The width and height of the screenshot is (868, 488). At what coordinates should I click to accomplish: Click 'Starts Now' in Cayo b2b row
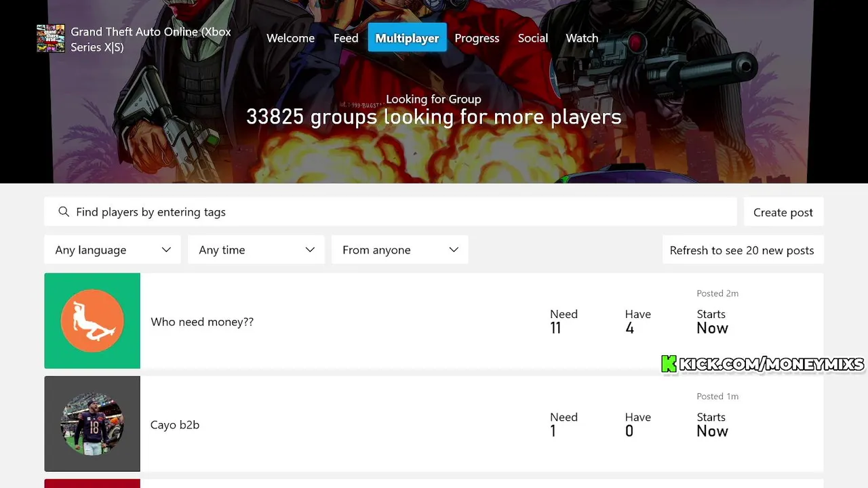[x=712, y=424]
